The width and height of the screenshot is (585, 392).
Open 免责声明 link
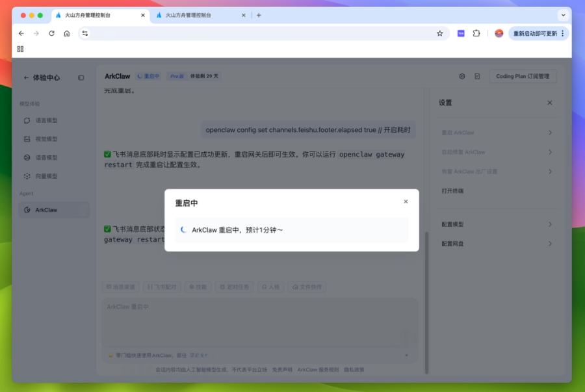(x=282, y=370)
